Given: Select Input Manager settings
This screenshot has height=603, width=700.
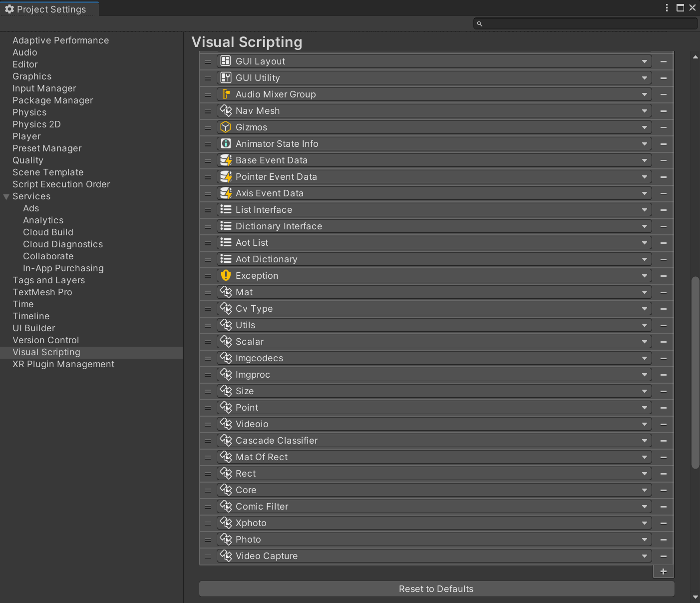Looking at the screenshot, I should (44, 88).
